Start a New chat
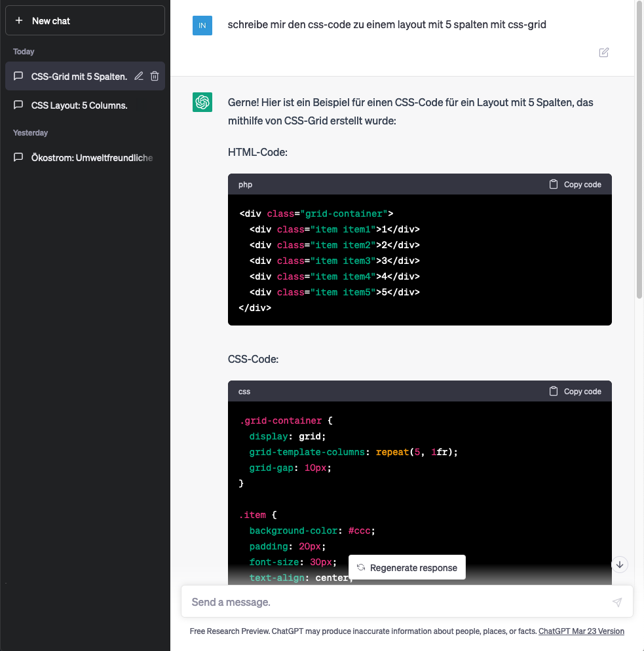 pyautogui.click(x=85, y=21)
